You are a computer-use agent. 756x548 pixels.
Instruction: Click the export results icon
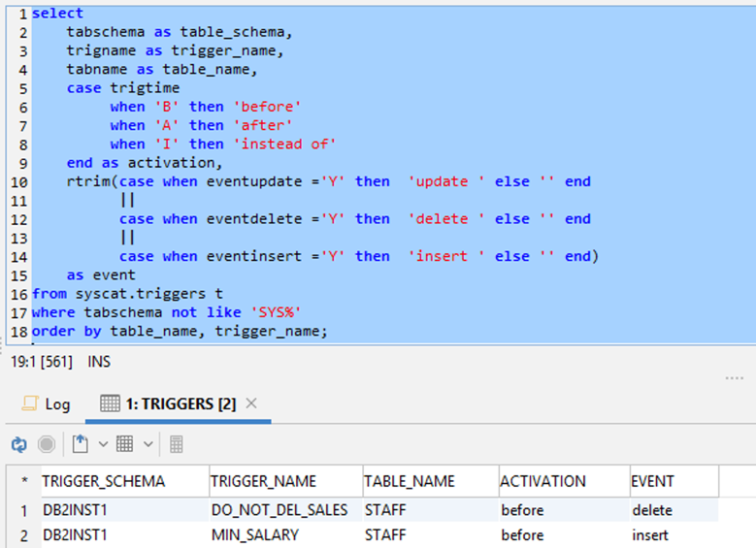[x=80, y=444]
